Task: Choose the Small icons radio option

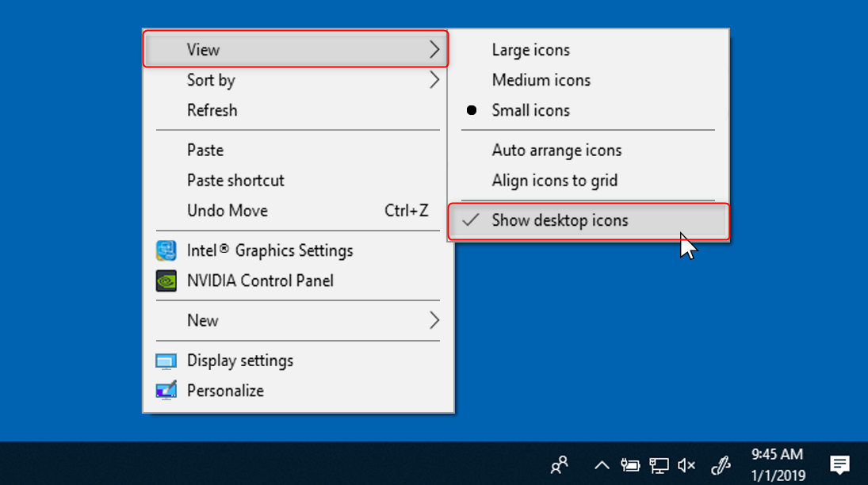Action: click(x=588, y=110)
